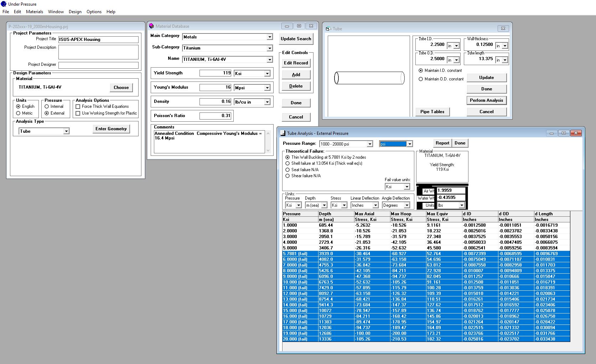Open Linear Deflection Inches dropdown
596x364 pixels.
pyautogui.click(x=375, y=205)
